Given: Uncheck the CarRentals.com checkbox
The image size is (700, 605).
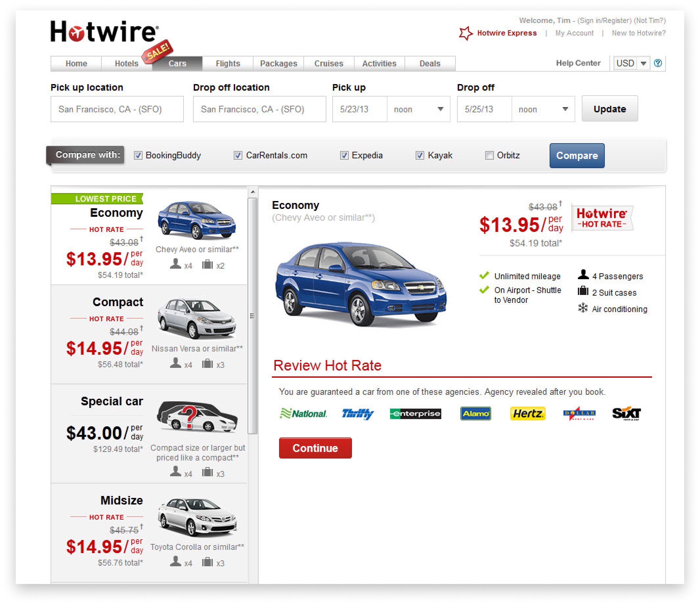Looking at the screenshot, I should (x=238, y=155).
